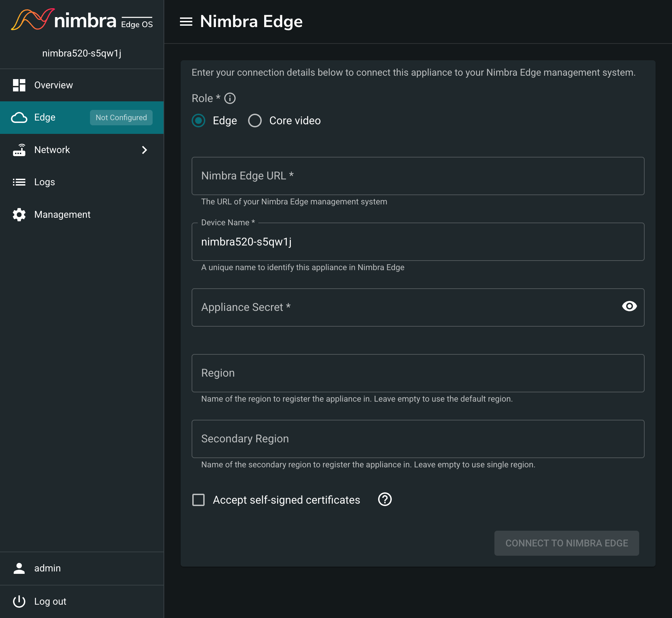The height and width of the screenshot is (618, 672).
Task: Show the Appliance Secret with eye icon
Action: [630, 306]
